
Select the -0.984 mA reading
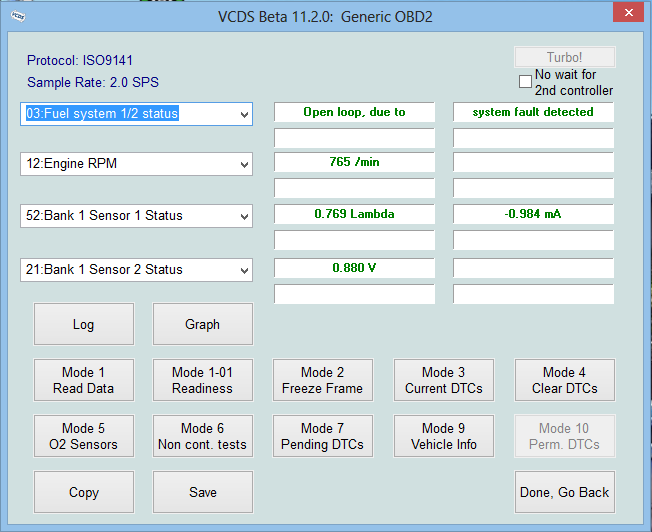(x=533, y=214)
